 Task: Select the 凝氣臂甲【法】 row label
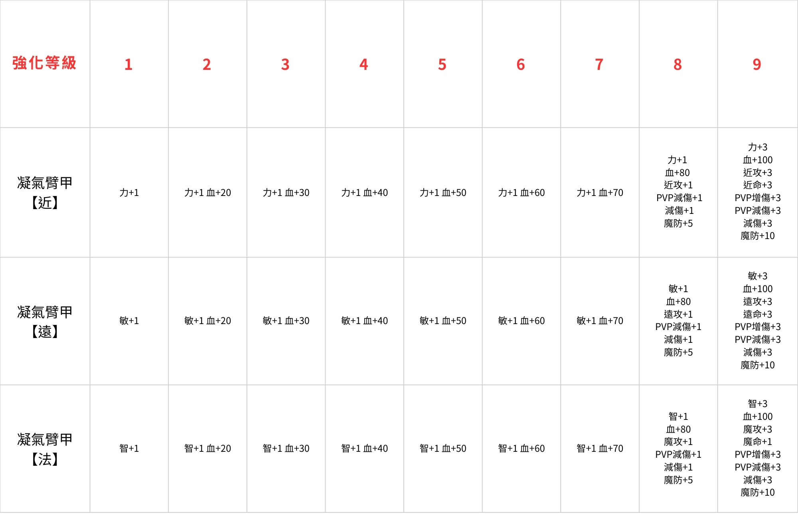pyautogui.click(x=45, y=449)
